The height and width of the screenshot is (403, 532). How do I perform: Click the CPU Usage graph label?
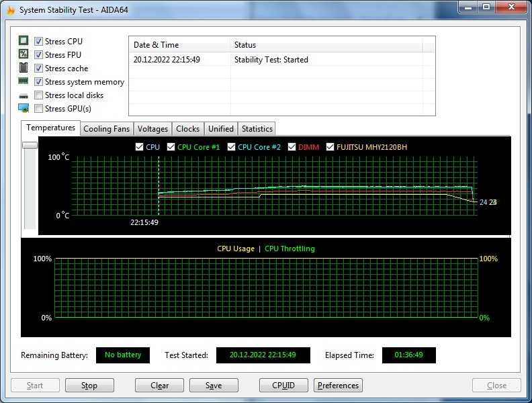click(x=236, y=249)
